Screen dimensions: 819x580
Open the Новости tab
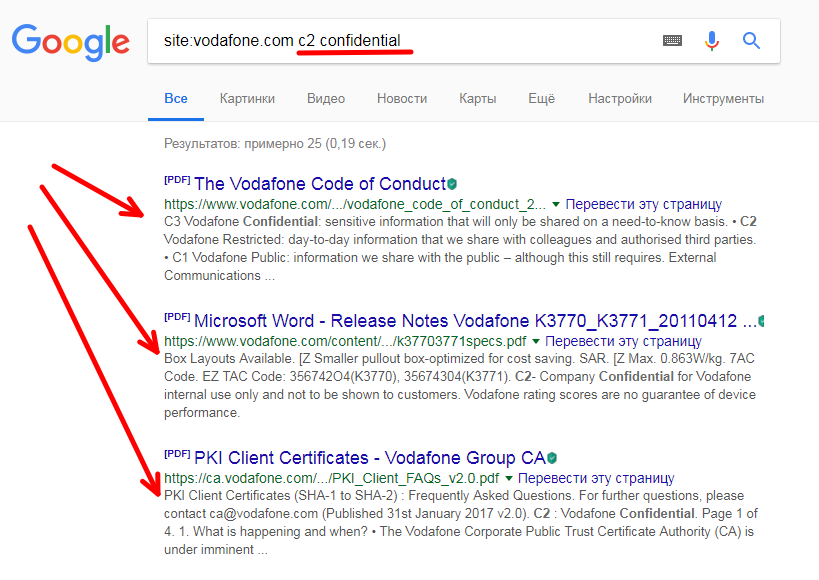click(x=402, y=99)
